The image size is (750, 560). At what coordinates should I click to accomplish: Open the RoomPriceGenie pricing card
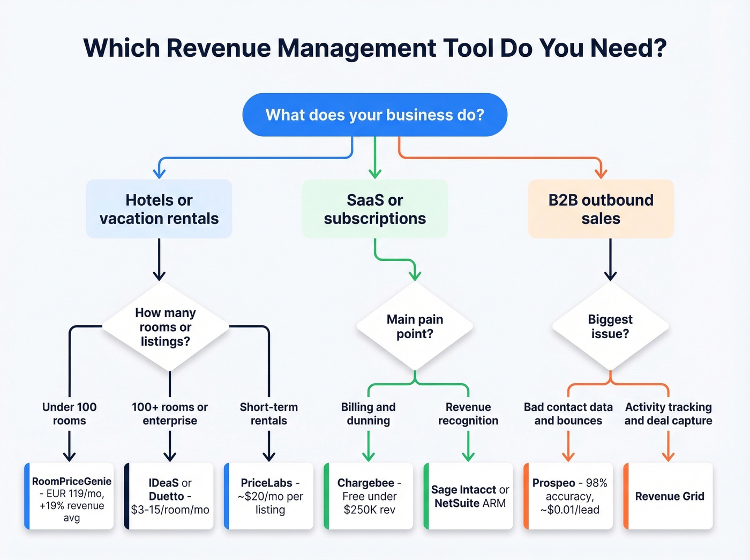coord(70,496)
